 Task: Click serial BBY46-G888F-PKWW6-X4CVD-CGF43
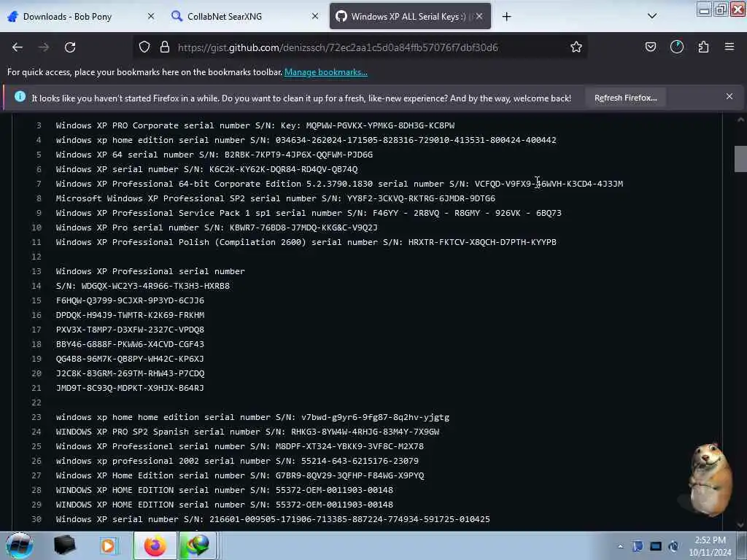point(130,344)
